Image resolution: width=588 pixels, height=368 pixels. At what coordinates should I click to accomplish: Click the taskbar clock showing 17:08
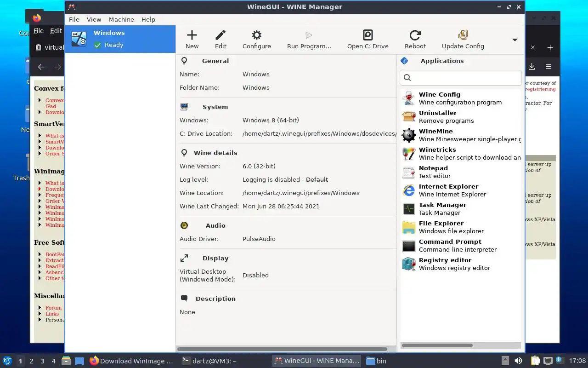tap(577, 361)
